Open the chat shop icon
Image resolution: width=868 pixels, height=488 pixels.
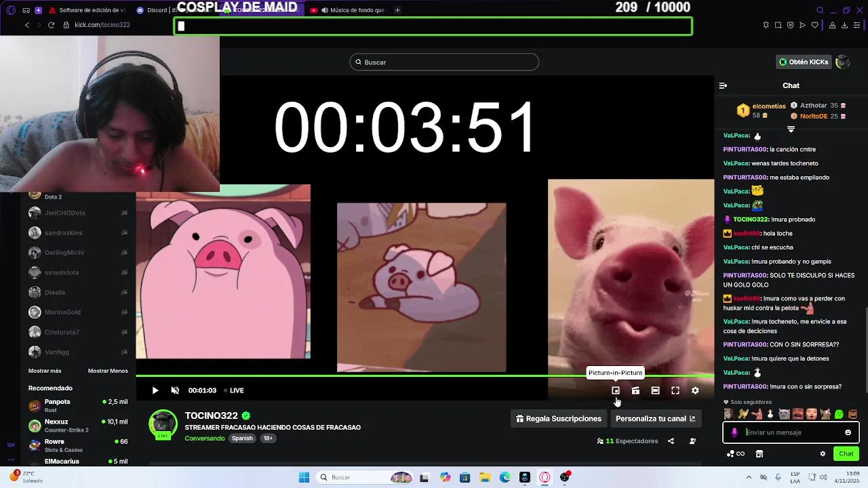(759, 454)
